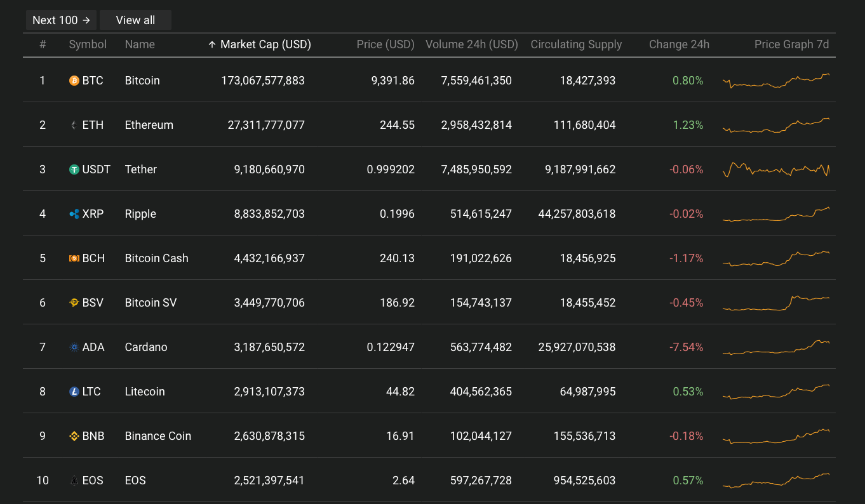Image resolution: width=865 pixels, height=504 pixels.
Task: Click Tether price 0.999202
Action: 391,169
